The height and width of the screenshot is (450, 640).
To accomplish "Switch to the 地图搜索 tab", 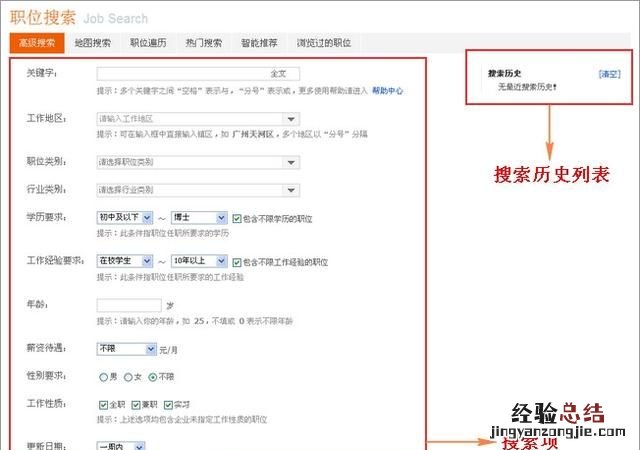I will [93, 43].
